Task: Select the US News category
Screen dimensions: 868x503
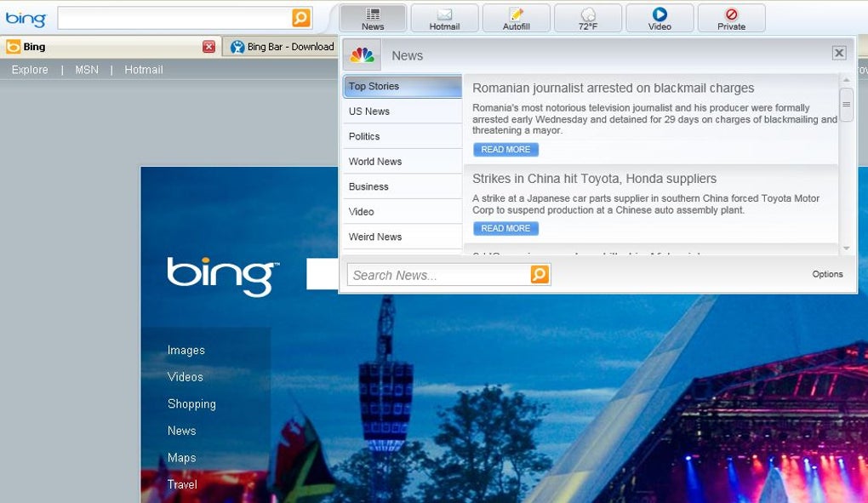Action: coord(403,111)
